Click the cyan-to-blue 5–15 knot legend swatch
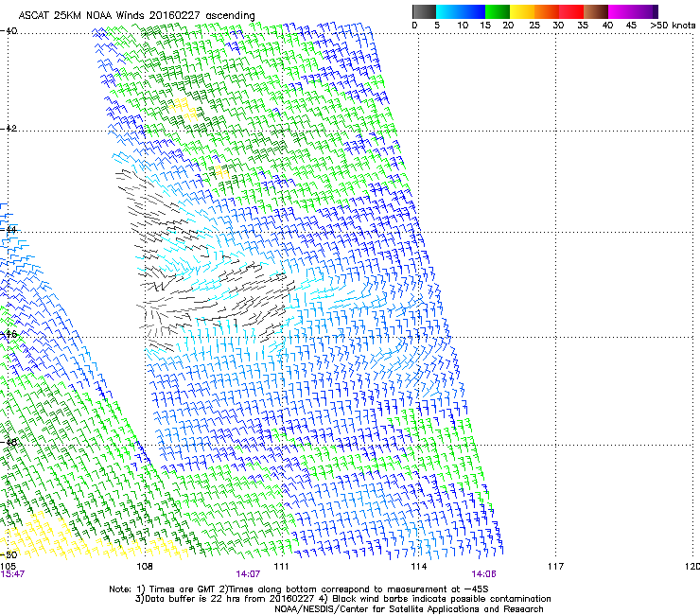This screenshot has width=700, height=615. [x=461, y=11]
